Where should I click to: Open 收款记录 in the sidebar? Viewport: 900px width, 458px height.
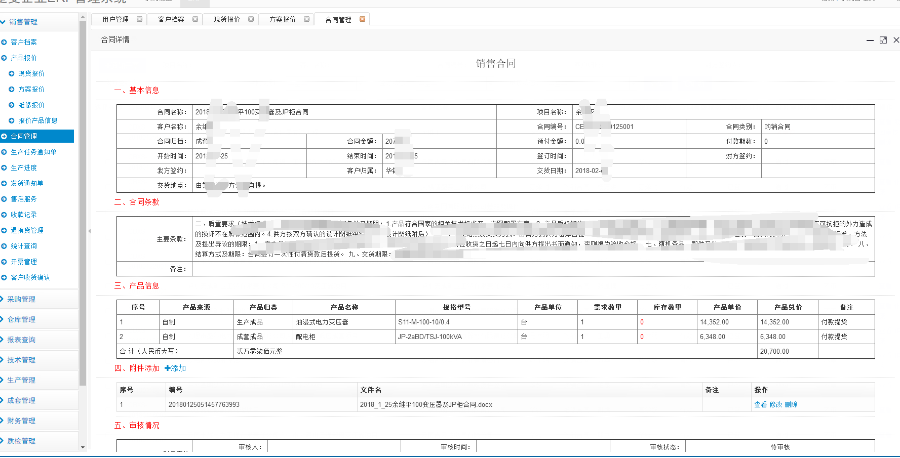tap(23, 215)
